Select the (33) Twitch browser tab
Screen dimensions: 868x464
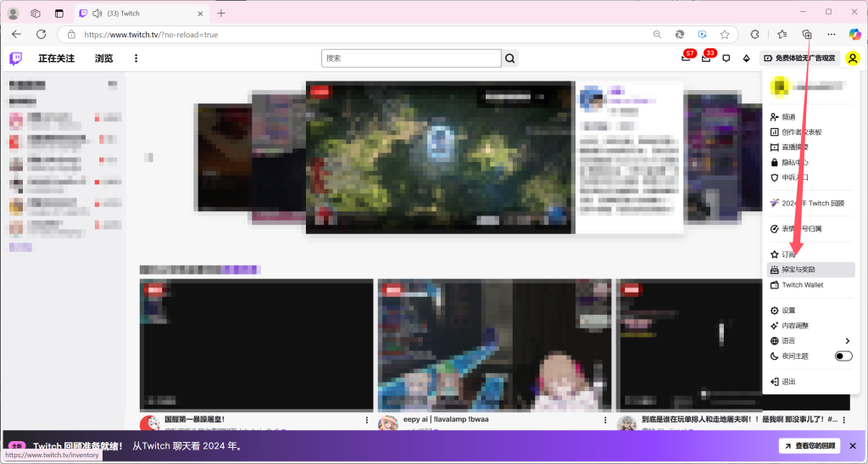(142, 14)
